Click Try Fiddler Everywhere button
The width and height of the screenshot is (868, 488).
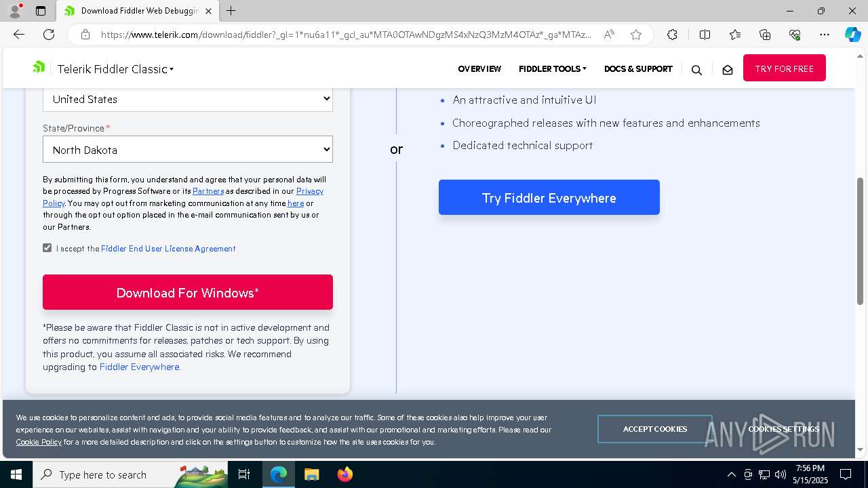pyautogui.click(x=549, y=198)
